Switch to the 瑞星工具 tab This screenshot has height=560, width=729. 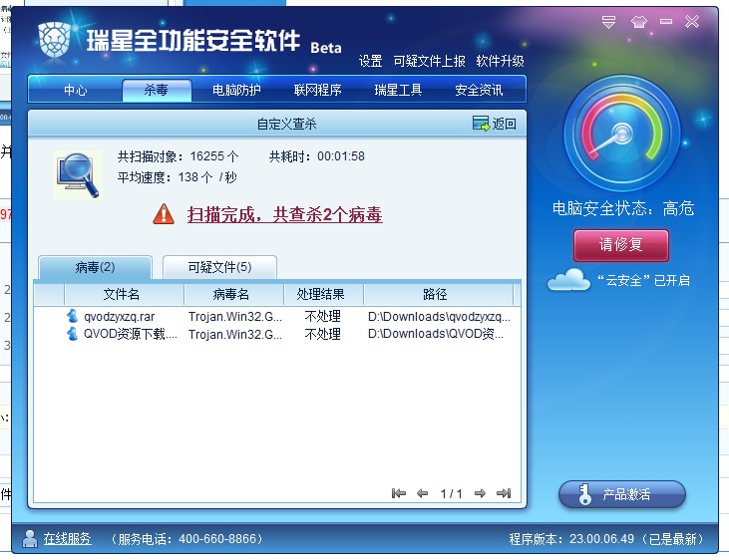(x=398, y=90)
